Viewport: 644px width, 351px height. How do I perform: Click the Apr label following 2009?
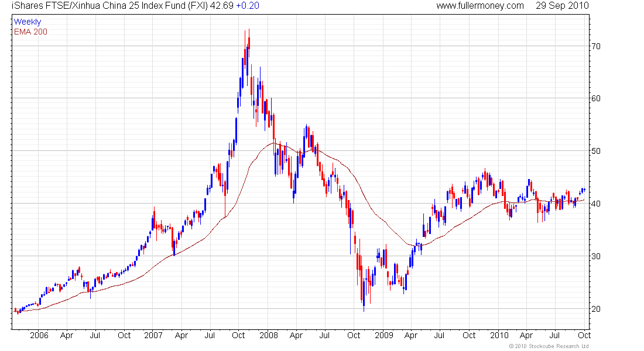click(411, 336)
